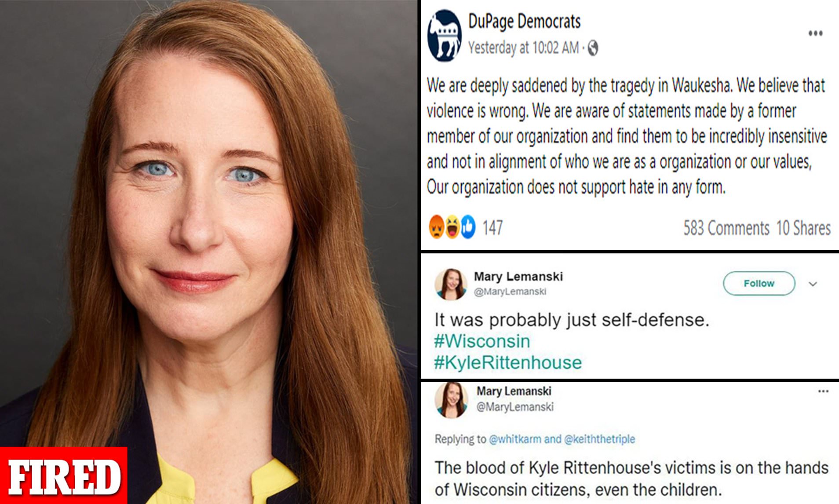The width and height of the screenshot is (839, 504).
Task: Click the public globe privacy icon
Action: 593,48
